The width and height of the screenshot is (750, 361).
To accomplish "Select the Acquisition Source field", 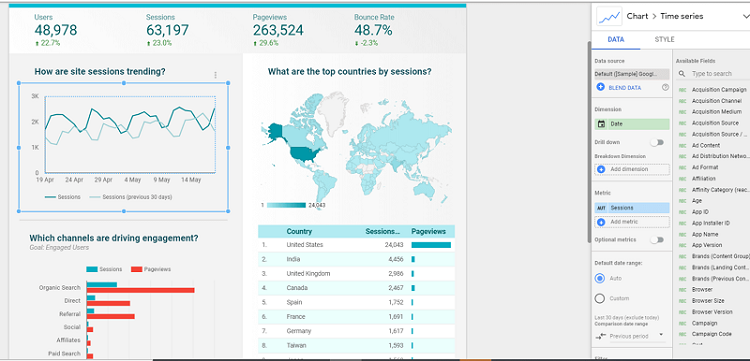I will click(716, 123).
